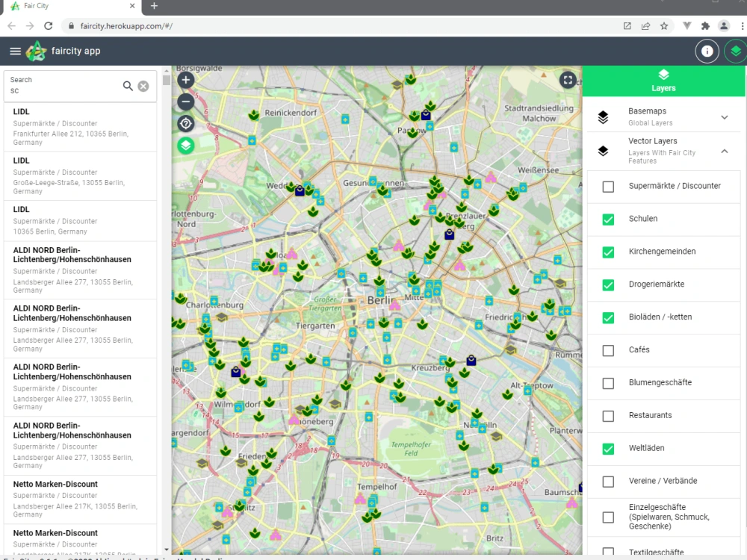Open the green layers icon on the map
Image resolution: width=747 pixels, height=560 pixels.
click(x=185, y=145)
